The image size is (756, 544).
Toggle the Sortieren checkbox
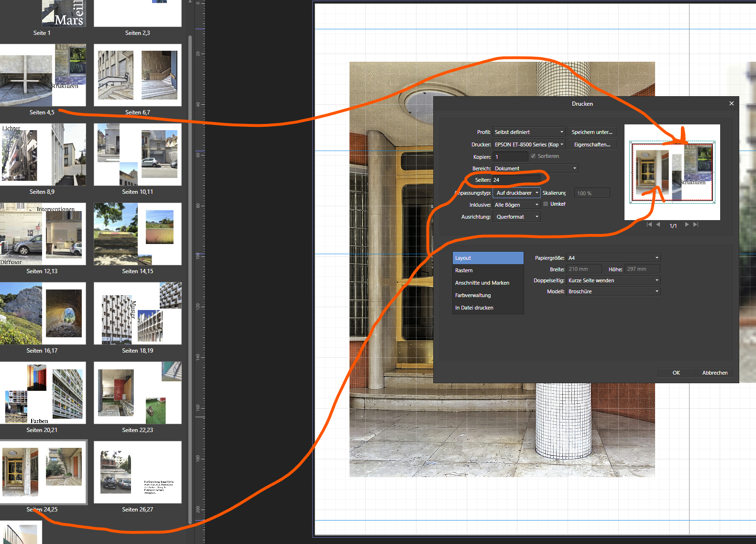[533, 156]
